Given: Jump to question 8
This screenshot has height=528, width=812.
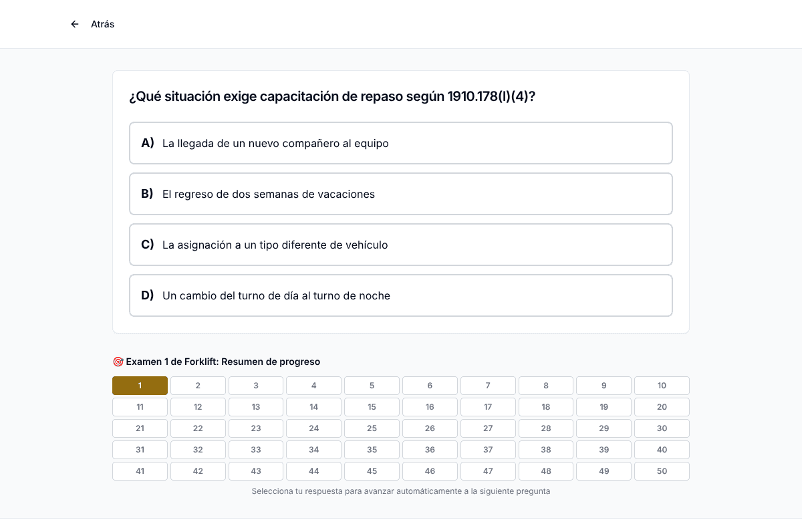Looking at the screenshot, I should [x=546, y=386].
